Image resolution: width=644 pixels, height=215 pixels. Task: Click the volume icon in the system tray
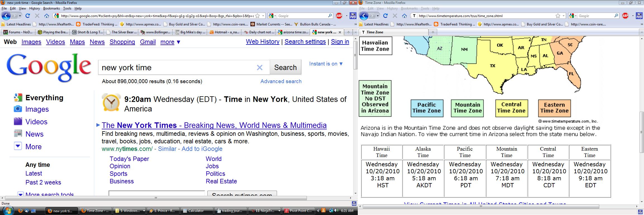click(336, 211)
